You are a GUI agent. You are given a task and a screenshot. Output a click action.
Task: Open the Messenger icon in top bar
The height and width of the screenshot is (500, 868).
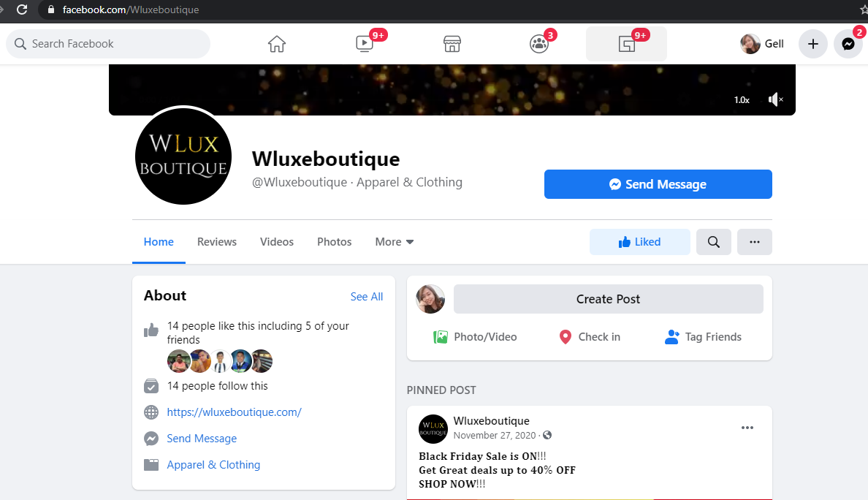click(848, 44)
